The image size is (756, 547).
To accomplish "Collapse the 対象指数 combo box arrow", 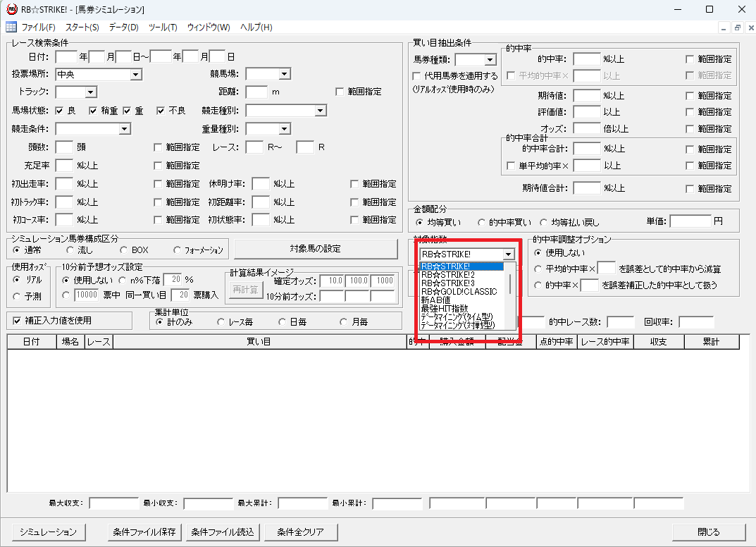I will [x=508, y=254].
